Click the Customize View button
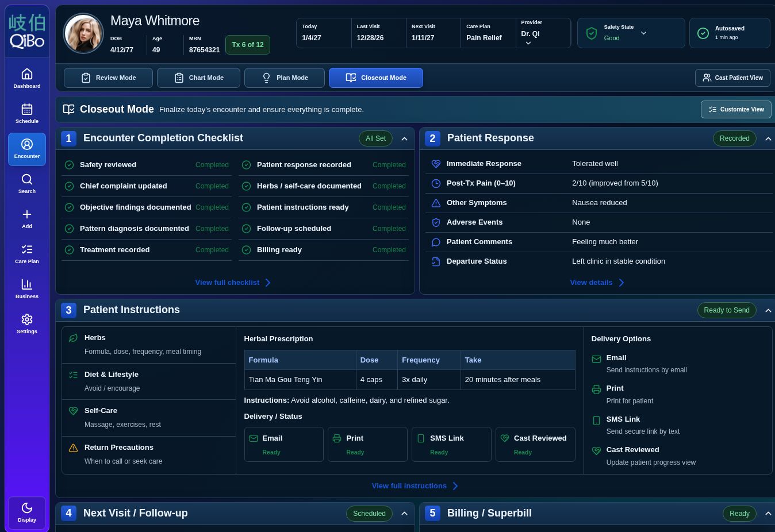Image resolution: width=775 pixels, height=532 pixels. point(736,109)
